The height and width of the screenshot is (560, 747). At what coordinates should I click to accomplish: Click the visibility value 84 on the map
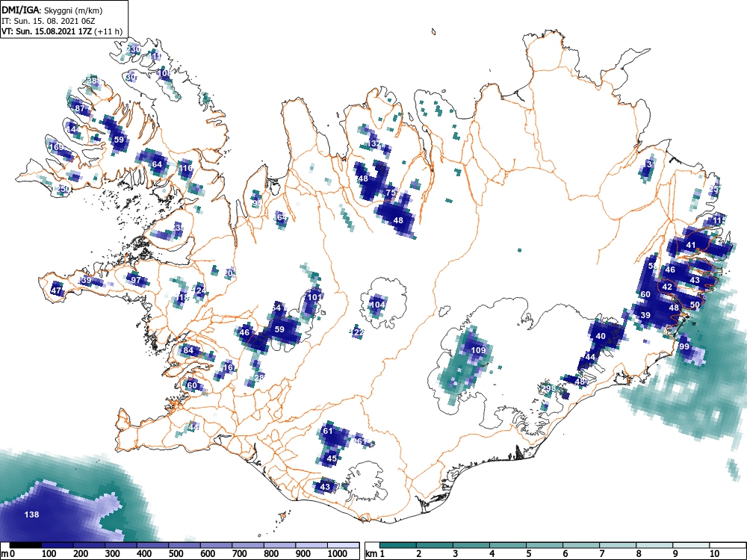pos(188,350)
